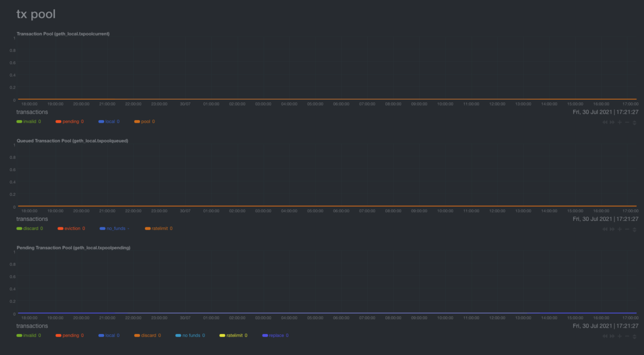Screen dimensions: 644x355
Task: Zoom out on the Queued Transaction Pool chart
Action: 627,230
